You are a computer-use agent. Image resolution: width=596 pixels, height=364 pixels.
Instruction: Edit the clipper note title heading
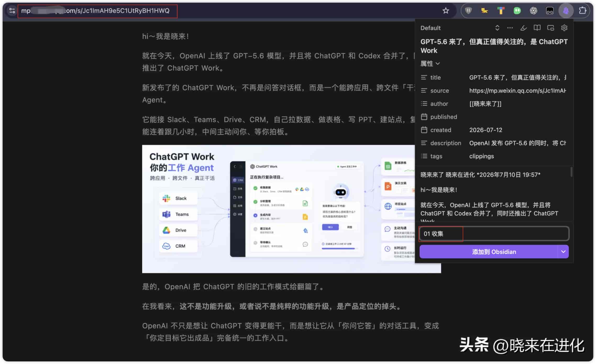click(x=494, y=46)
